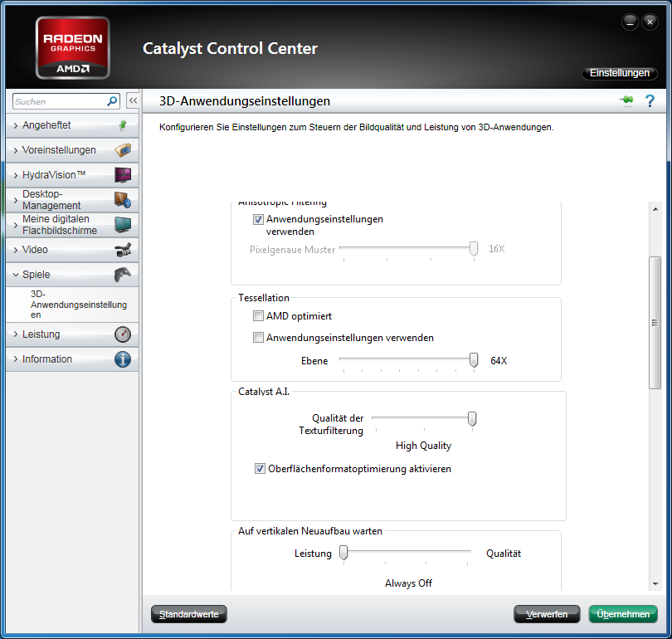672x639 pixels.
Task: Open help with the question mark icon
Action: pyautogui.click(x=650, y=100)
